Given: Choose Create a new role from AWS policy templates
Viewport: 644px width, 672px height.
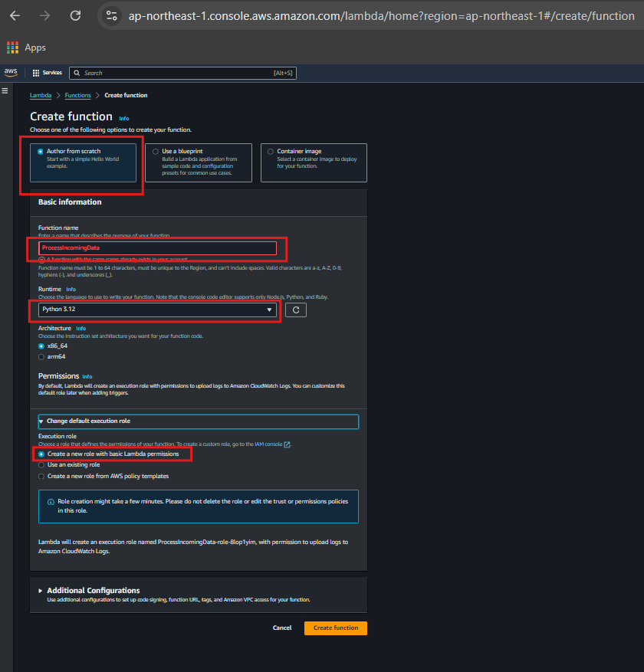Looking at the screenshot, I should [41, 476].
